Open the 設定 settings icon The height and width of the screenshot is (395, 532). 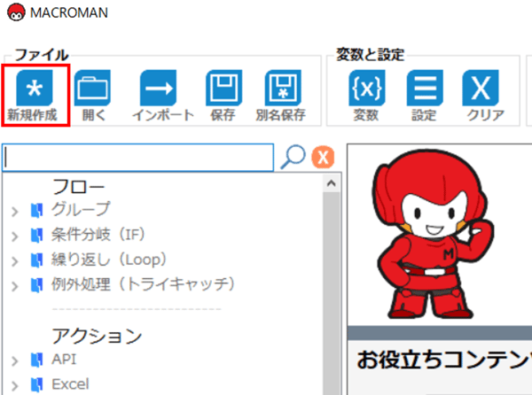[x=425, y=88]
